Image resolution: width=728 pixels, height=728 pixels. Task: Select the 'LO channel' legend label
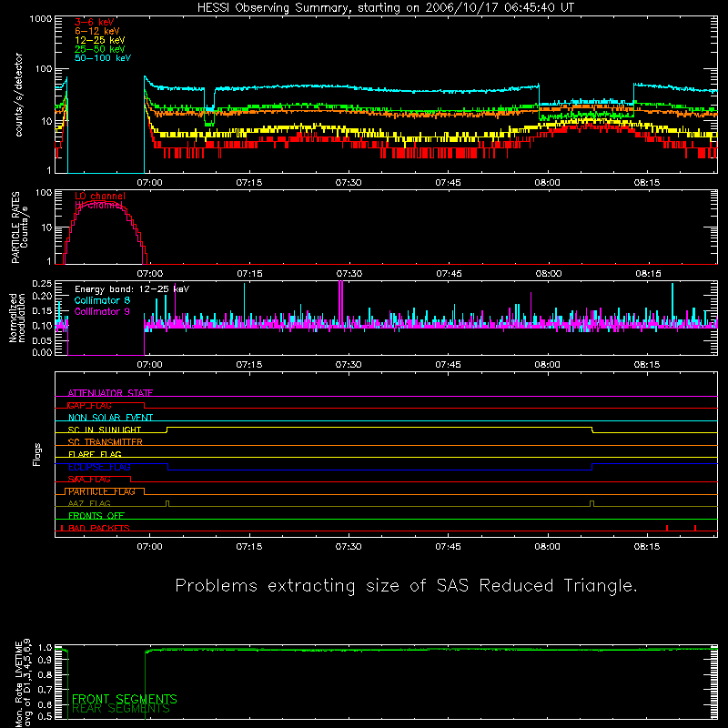tap(100, 196)
